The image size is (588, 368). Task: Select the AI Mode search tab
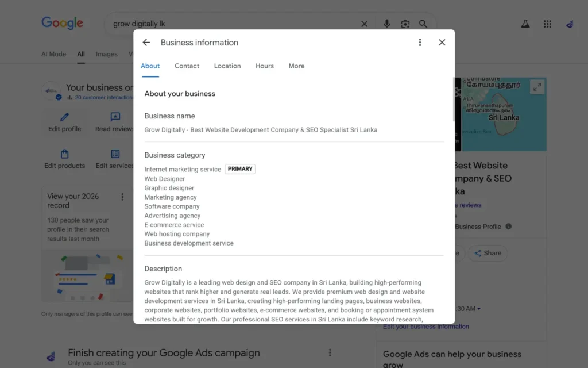(53, 54)
